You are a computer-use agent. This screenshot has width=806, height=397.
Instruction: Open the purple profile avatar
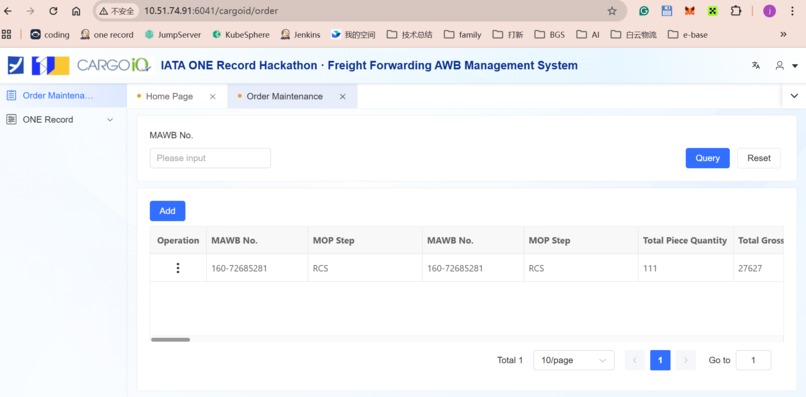click(770, 11)
